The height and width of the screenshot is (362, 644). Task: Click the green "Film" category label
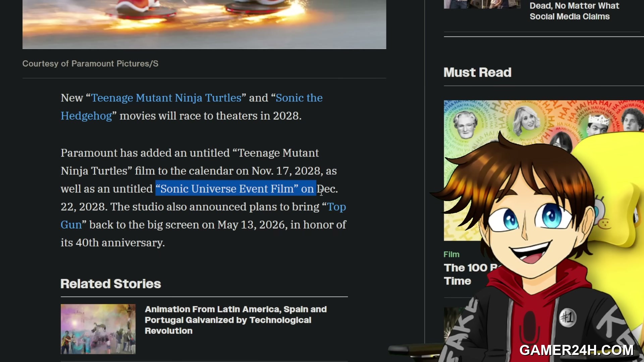tap(451, 254)
